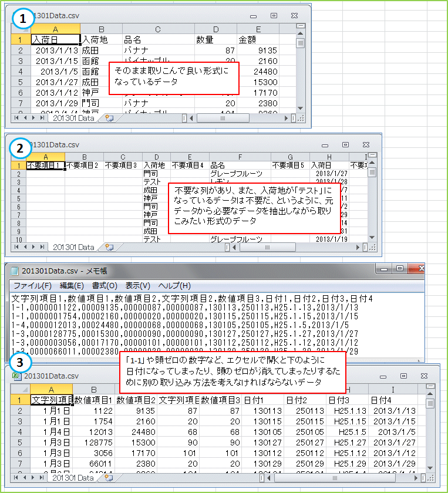
Task: Click the 不要項目2 header cell
Action: tap(85, 165)
